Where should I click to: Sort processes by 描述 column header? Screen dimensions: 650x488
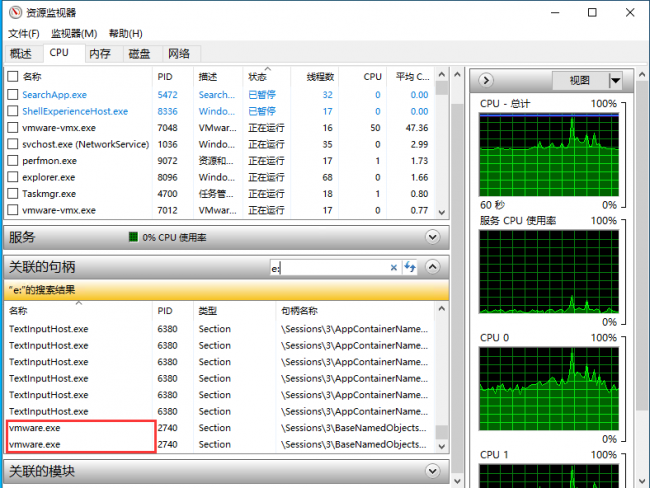pos(218,77)
